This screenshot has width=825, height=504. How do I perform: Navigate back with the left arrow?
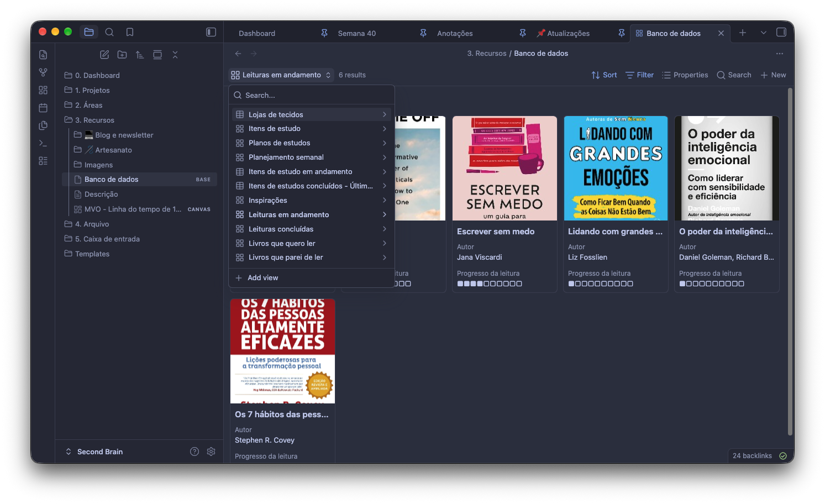click(x=238, y=54)
